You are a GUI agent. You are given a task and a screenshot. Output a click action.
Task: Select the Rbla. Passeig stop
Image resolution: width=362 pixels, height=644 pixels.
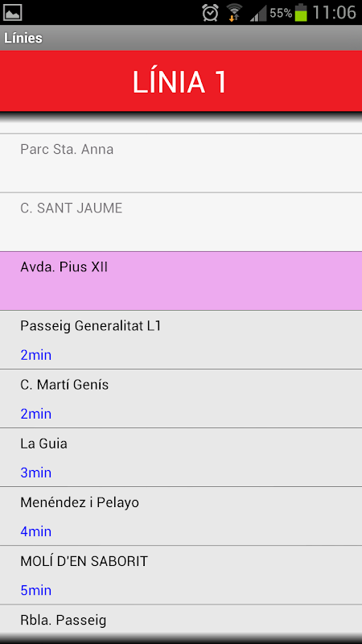pyautogui.click(x=181, y=619)
